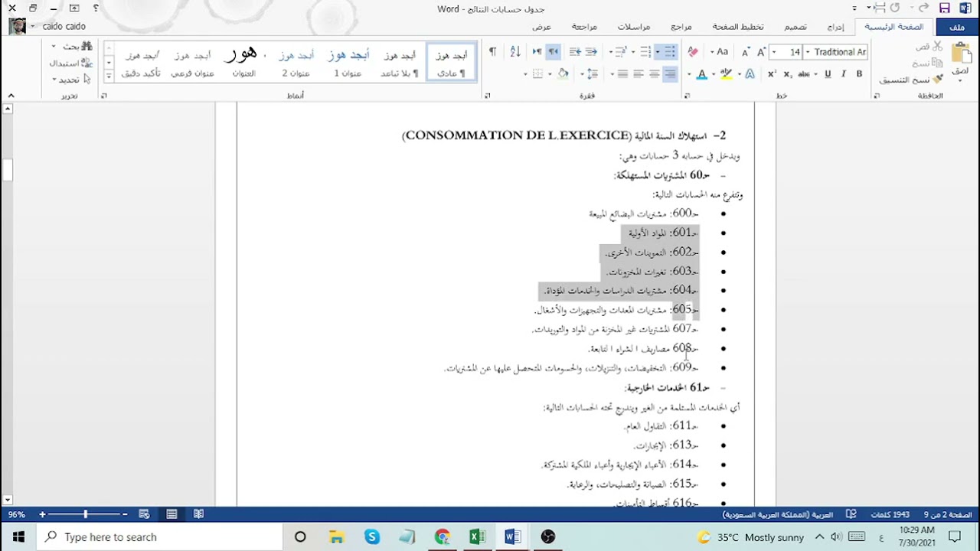
Task: Click the Numbering list icon
Action: click(x=645, y=52)
